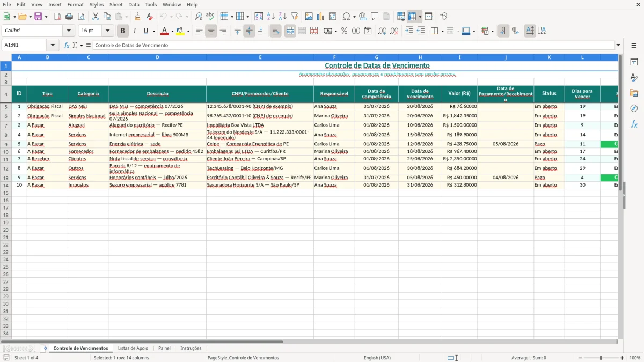Copy the selection

pyautogui.click(x=107, y=17)
